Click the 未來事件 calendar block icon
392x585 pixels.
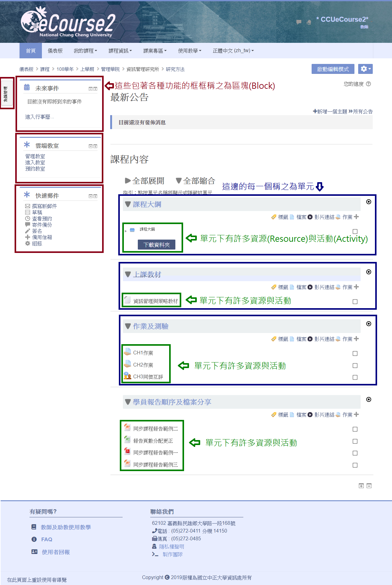(27, 87)
